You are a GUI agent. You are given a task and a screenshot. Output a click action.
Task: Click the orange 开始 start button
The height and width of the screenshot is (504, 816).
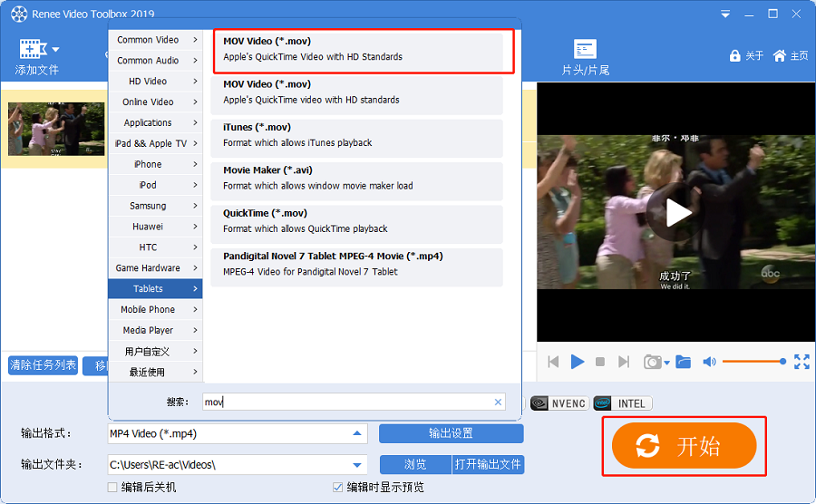[684, 446]
